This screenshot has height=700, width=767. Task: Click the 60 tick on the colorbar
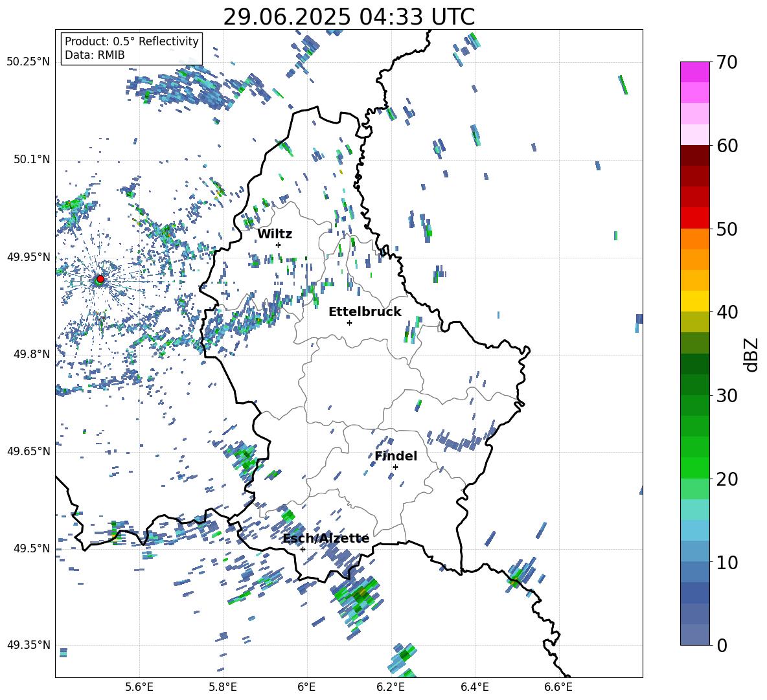click(x=726, y=146)
